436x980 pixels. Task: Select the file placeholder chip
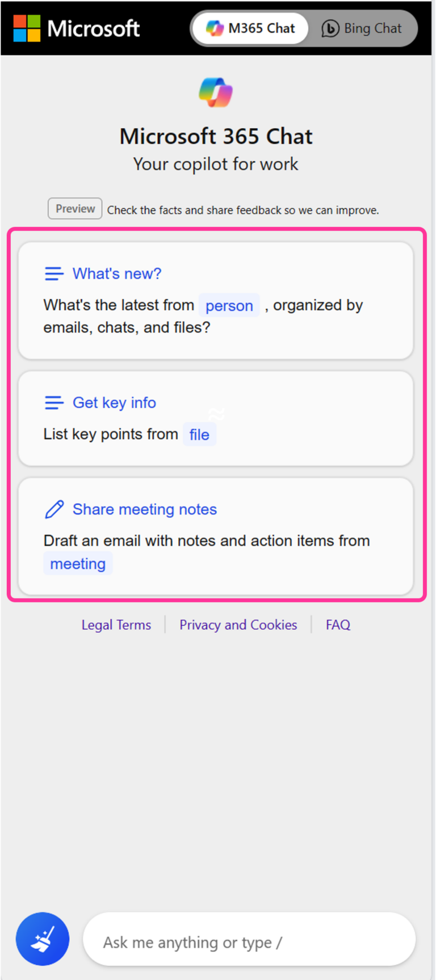(x=199, y=434)
